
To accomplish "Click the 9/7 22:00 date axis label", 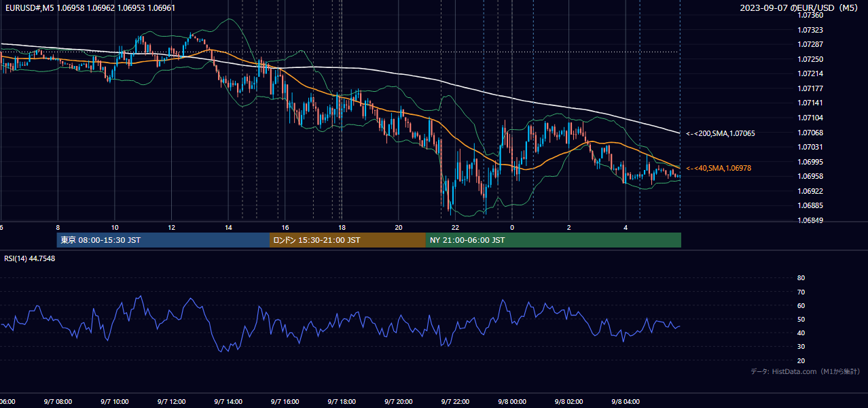I will point(456,402).
